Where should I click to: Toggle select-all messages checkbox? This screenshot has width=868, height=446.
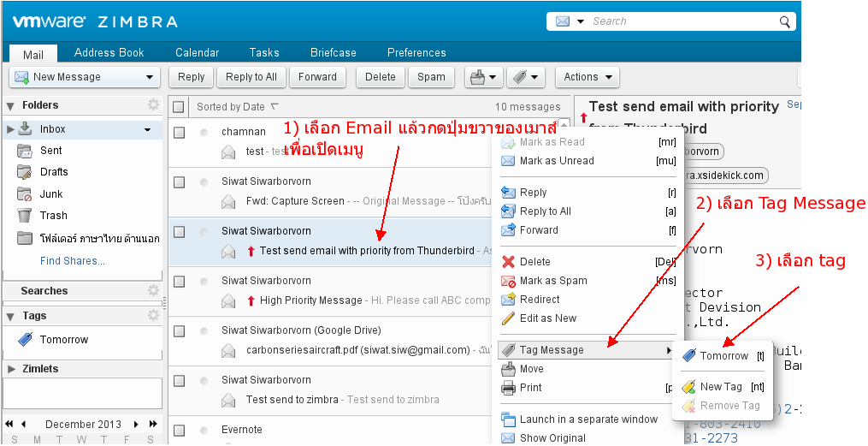pyautogui.click(x=179, y=107)
